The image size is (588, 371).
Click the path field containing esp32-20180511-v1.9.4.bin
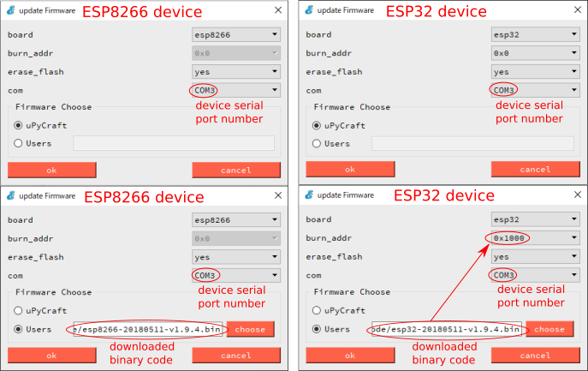coord(447,329)
